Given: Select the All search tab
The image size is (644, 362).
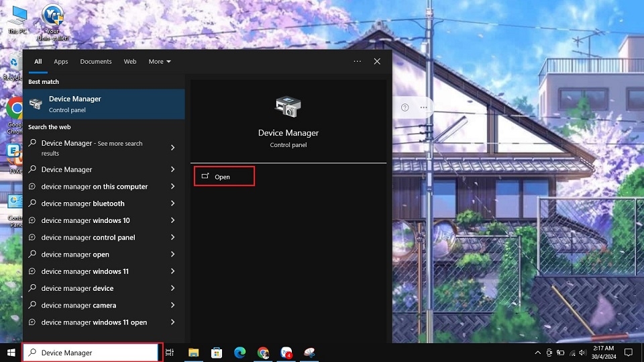Looking at the screenshot, I should click(x=38, y=62).
